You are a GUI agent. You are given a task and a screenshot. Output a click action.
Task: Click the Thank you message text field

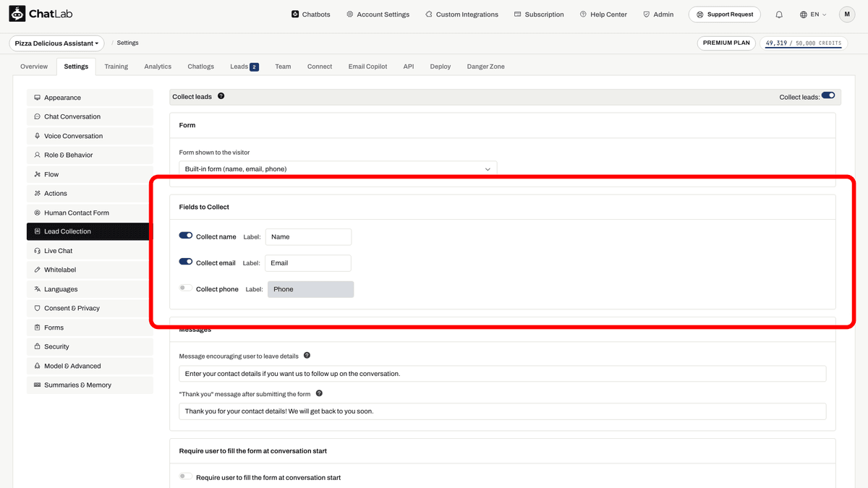(503, 411)
